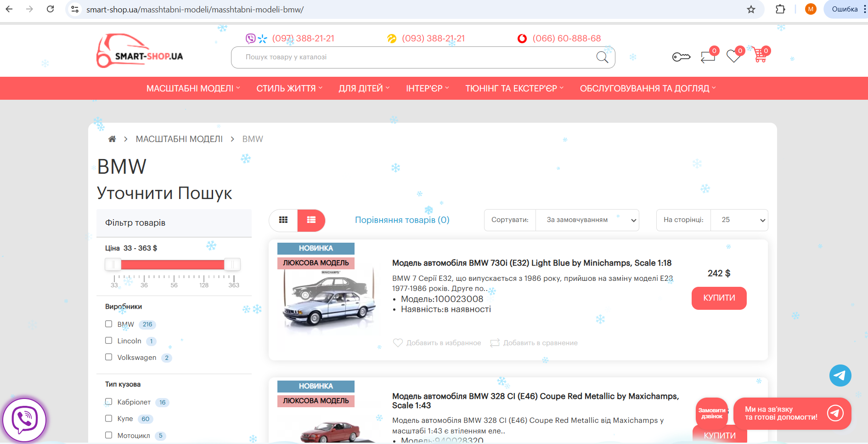868x444 pixels.
Task: Check the Volkswagen manufacturer filter
Action: [x=109, y=357]
